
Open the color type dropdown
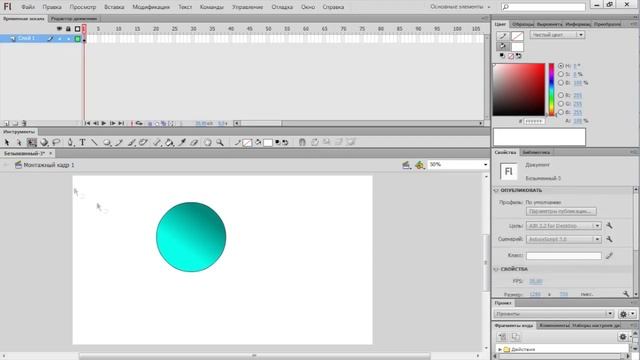557,35
